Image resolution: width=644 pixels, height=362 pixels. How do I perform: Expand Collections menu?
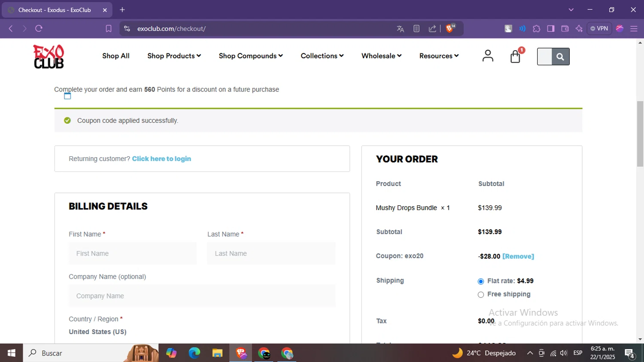pos(322,56)
